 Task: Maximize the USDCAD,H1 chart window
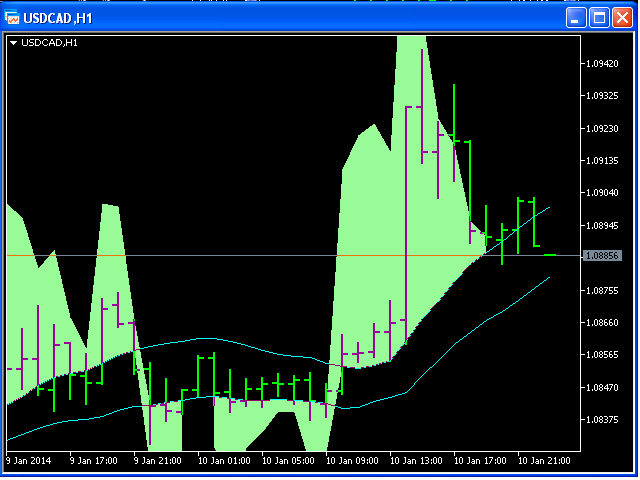pyautogui.click(x=599, y=18)
